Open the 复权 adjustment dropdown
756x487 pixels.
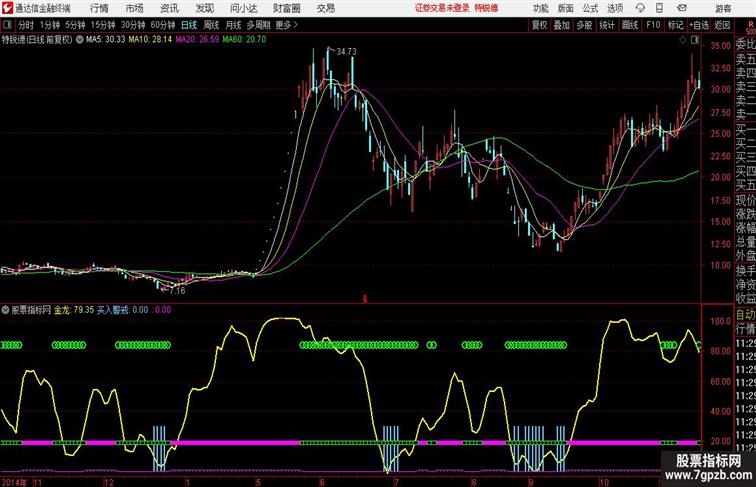click(x=540, y=24)
